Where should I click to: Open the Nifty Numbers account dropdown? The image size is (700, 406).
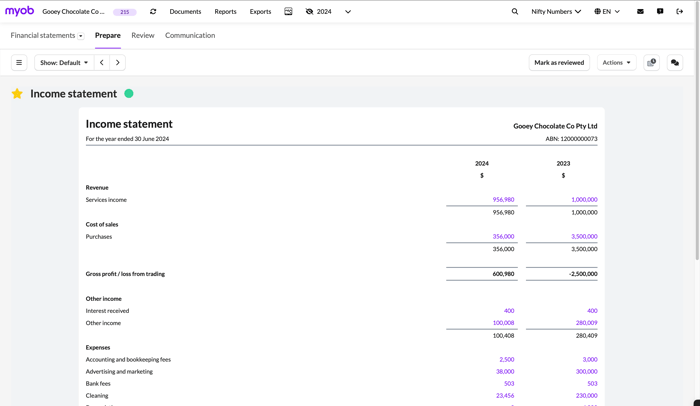click(556, 12)
